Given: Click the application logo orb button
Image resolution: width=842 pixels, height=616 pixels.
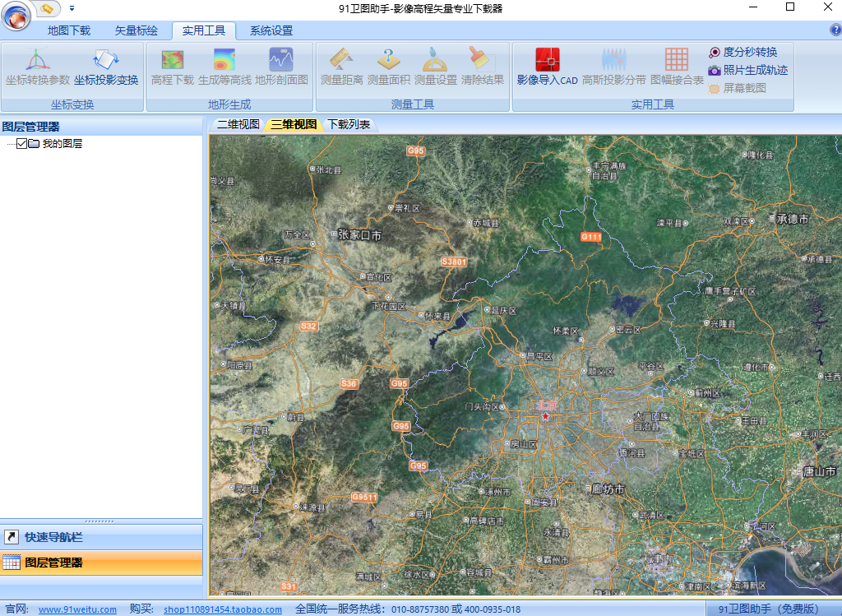Looking at the screenshot, I should point(16,16).
